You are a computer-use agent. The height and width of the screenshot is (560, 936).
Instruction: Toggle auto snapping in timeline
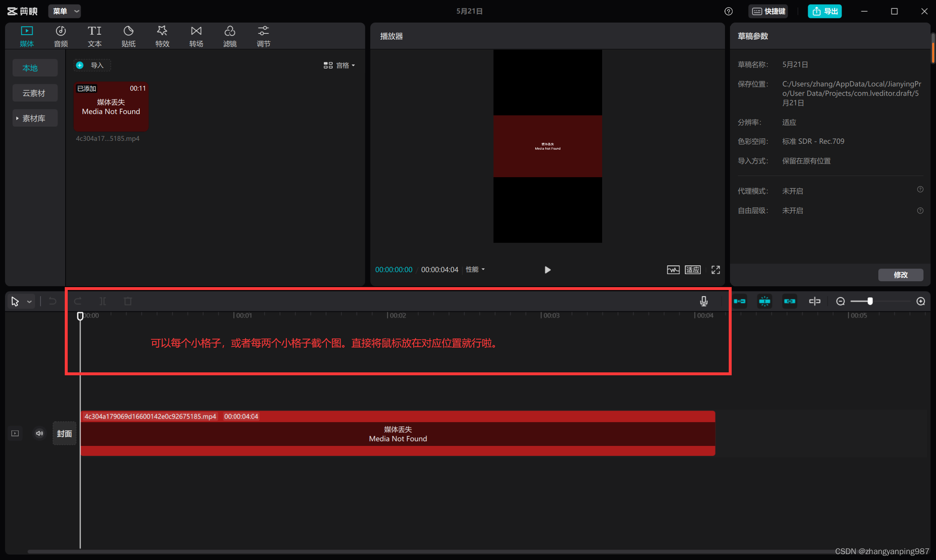[x=764, y=301]
